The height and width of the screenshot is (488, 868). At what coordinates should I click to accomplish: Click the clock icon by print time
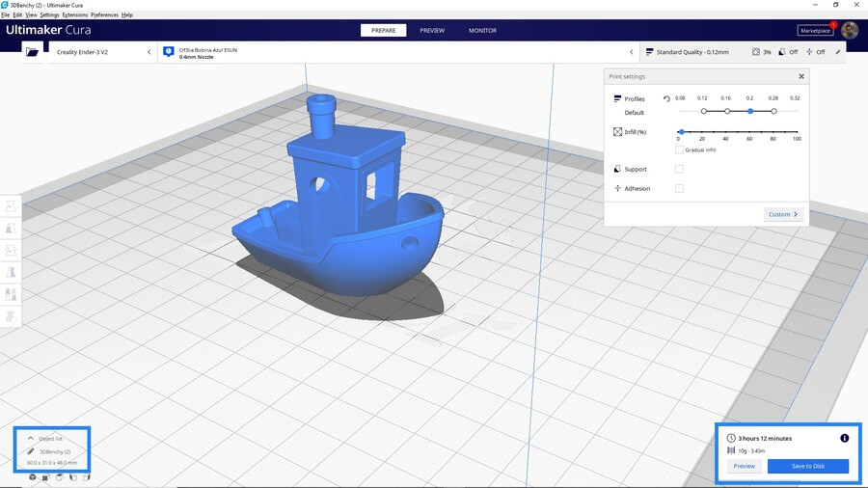click(x=731, y=438)
